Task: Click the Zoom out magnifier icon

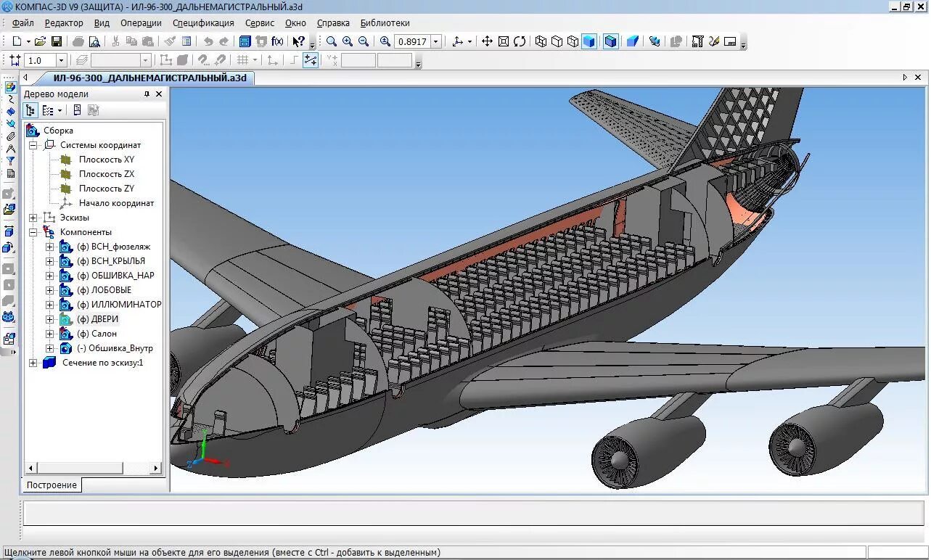Action: click(x=364, y=41)
